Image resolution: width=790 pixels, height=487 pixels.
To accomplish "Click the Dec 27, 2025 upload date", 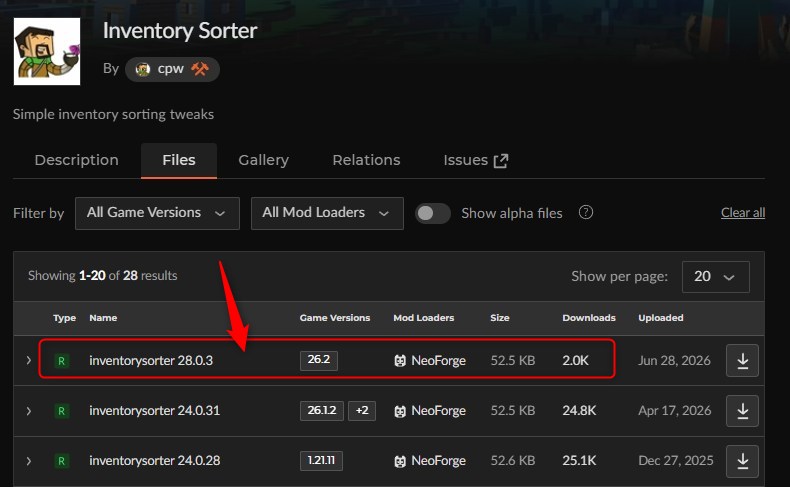I will [676, 460].
